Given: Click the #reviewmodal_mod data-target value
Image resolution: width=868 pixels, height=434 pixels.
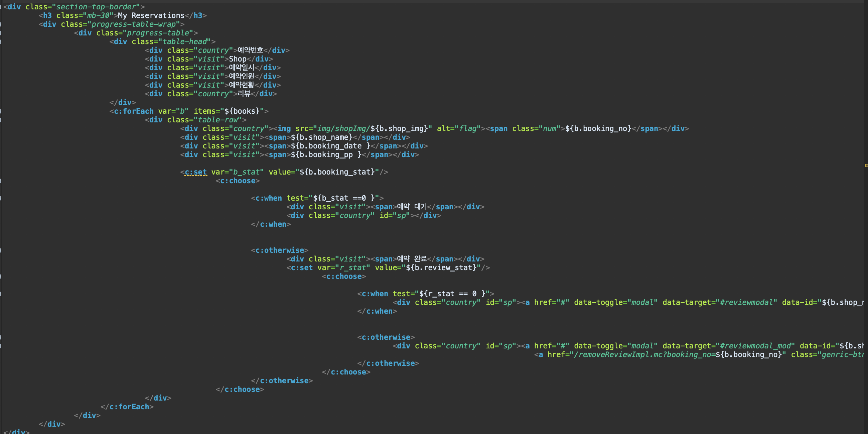Looking at the screenshot, I should pyautogui.click(x=755, y=346).
